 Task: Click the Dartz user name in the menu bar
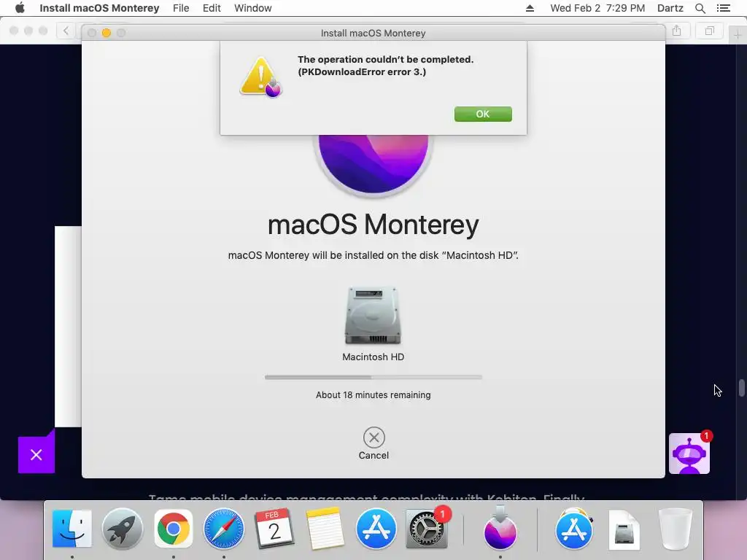670,8
